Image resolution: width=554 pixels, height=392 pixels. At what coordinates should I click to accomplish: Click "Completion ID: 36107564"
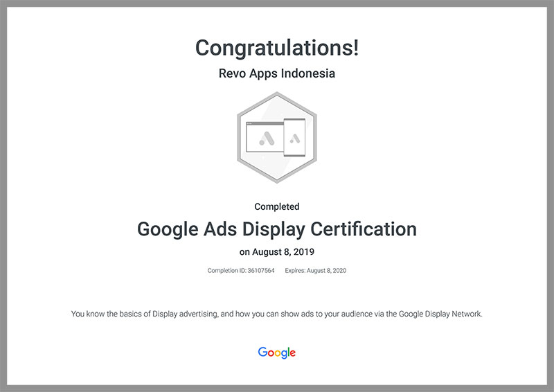click(x=241, y=270)
